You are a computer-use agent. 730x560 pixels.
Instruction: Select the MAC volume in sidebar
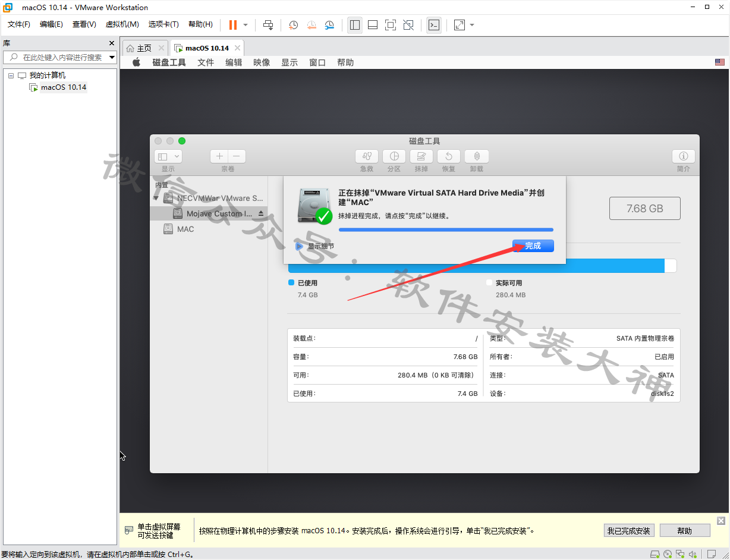185,229
